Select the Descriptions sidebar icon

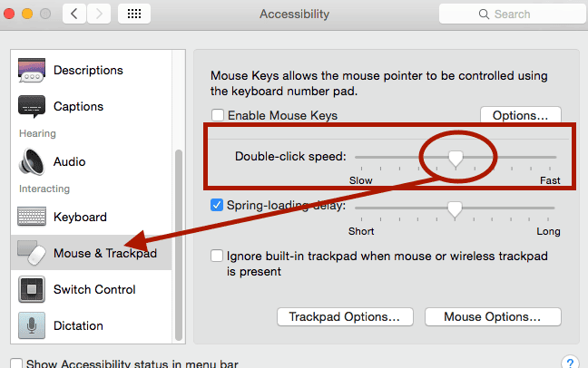(32, 70)
